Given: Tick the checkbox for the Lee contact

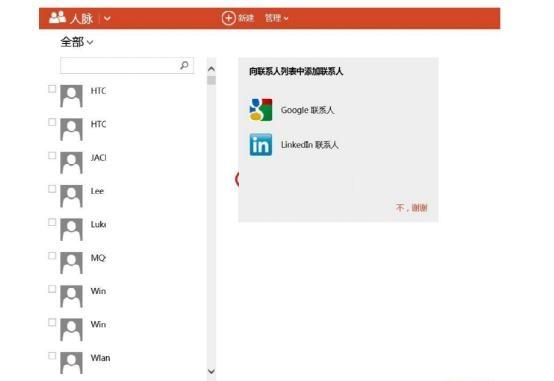Looking at the screenshot, I should pos(52,189).
